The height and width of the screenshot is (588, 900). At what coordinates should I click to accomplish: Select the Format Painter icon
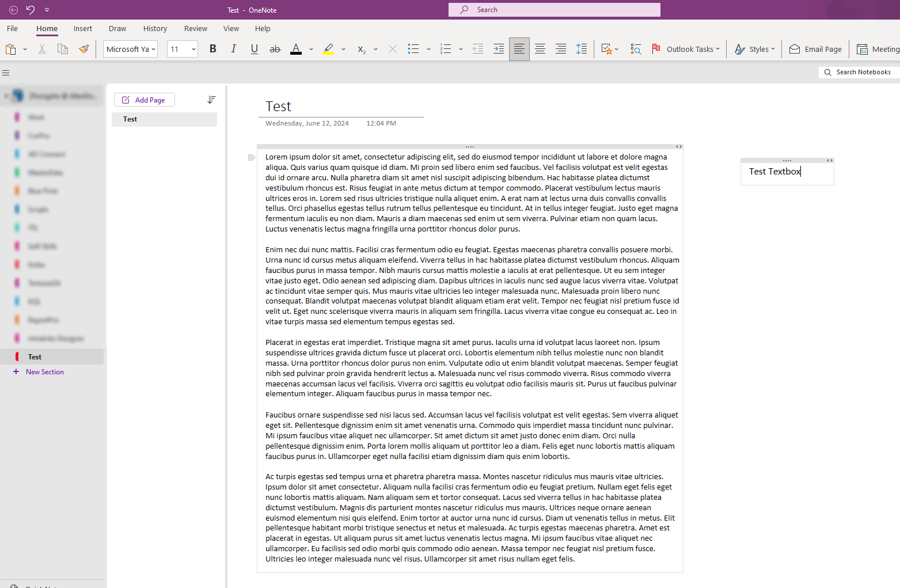[x=84, y=49]
